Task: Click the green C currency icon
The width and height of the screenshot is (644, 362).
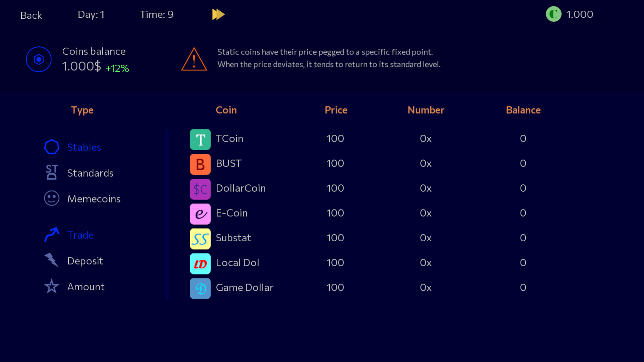Action: click(553, 14)
